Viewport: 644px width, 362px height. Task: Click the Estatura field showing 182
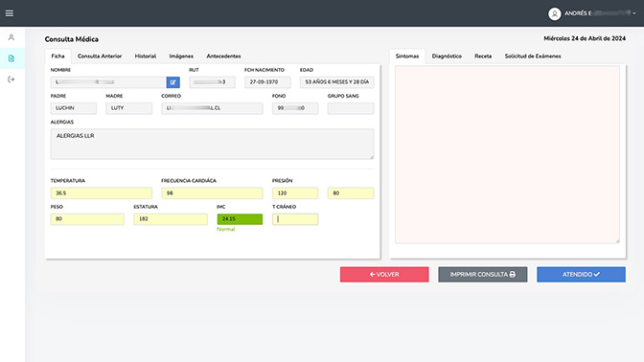point(171,219)
